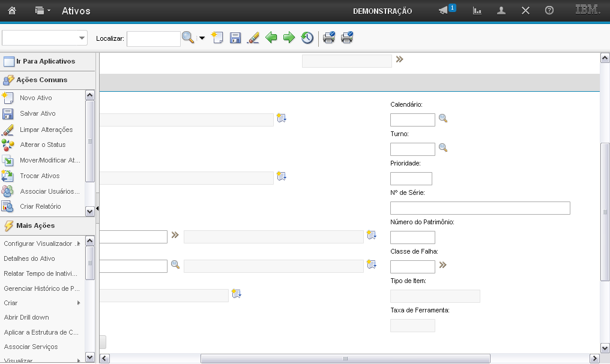Click the magnifier next to Calendário field
This screenshot has width=610, height=364.
[x=443, y=119]
